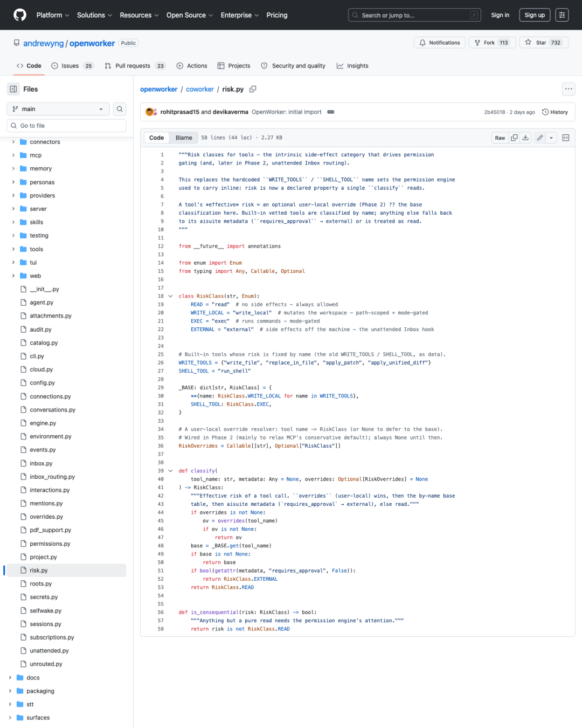Viewport: 582px width, 728px height.
Task: Expand the personas folder
Action: point(13,182)
